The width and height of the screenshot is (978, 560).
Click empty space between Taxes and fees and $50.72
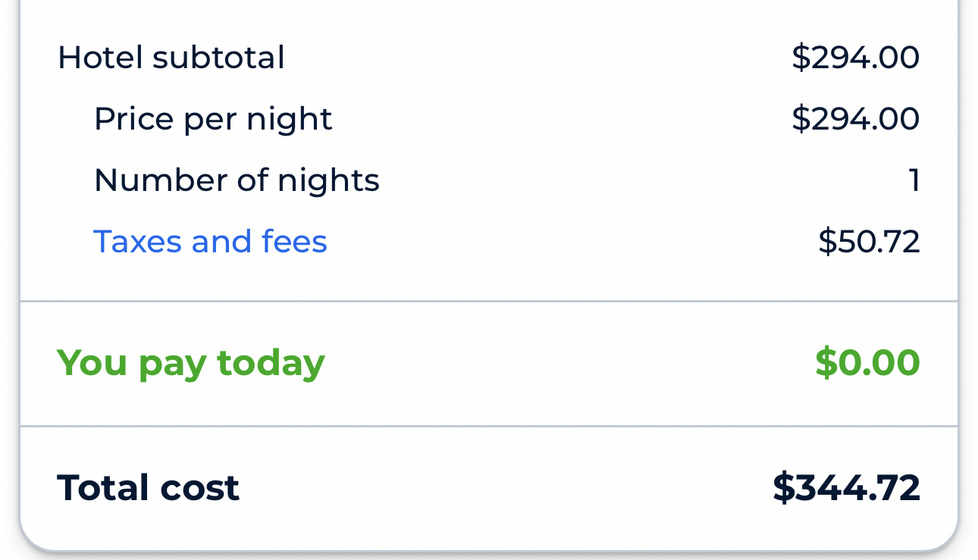569,242
